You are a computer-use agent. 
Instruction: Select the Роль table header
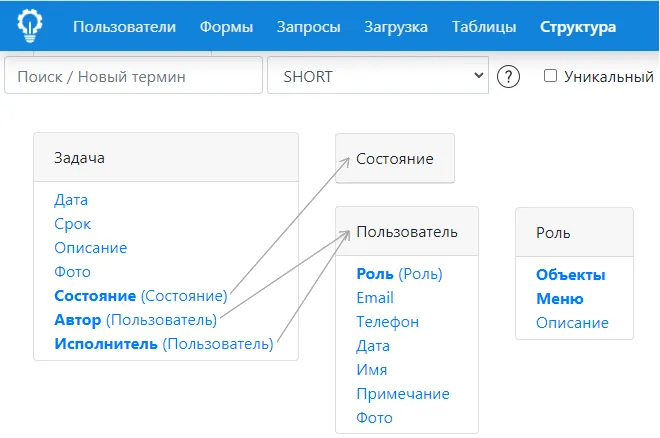(574, 232)
